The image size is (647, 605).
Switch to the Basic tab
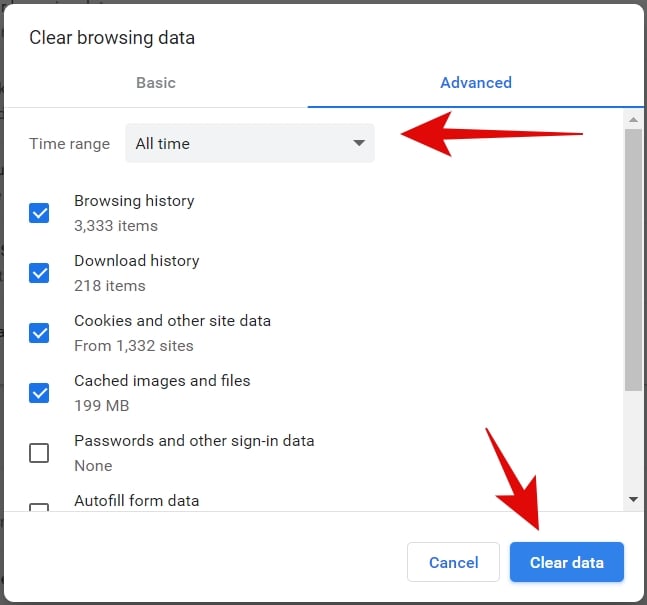156,83
